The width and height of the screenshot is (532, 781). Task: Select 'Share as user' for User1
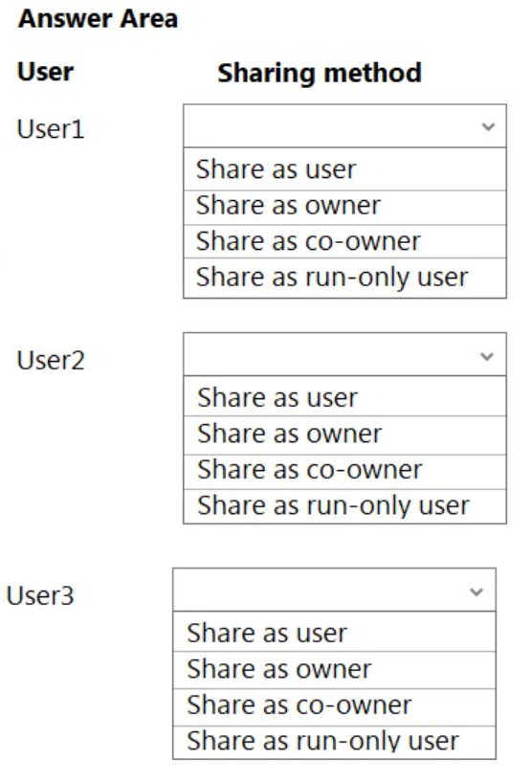[x=344, y=169]
